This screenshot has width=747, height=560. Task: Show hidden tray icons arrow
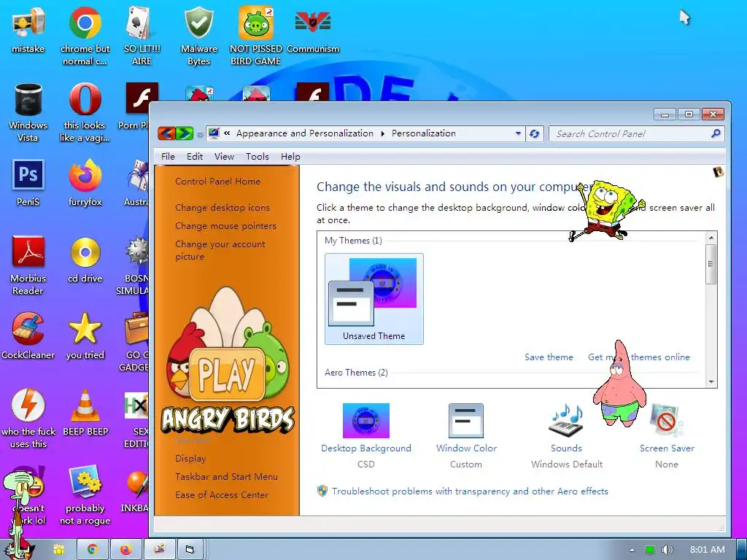[632, 550]
